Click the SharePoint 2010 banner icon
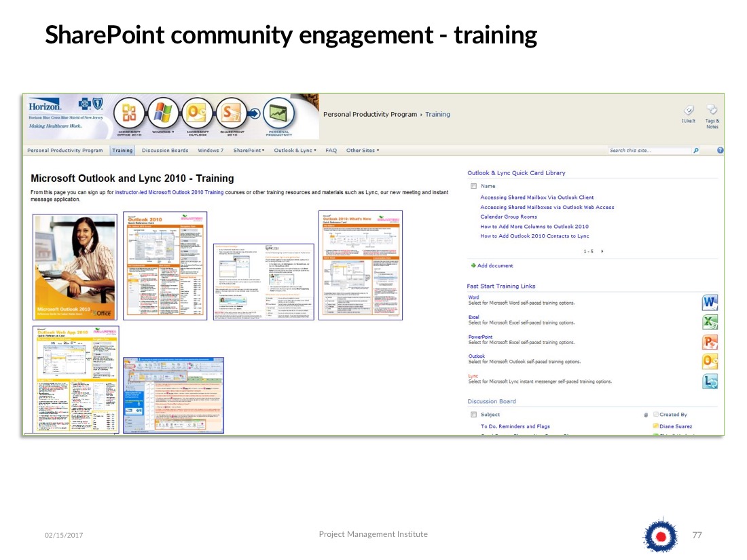 (x=232, y=113)
